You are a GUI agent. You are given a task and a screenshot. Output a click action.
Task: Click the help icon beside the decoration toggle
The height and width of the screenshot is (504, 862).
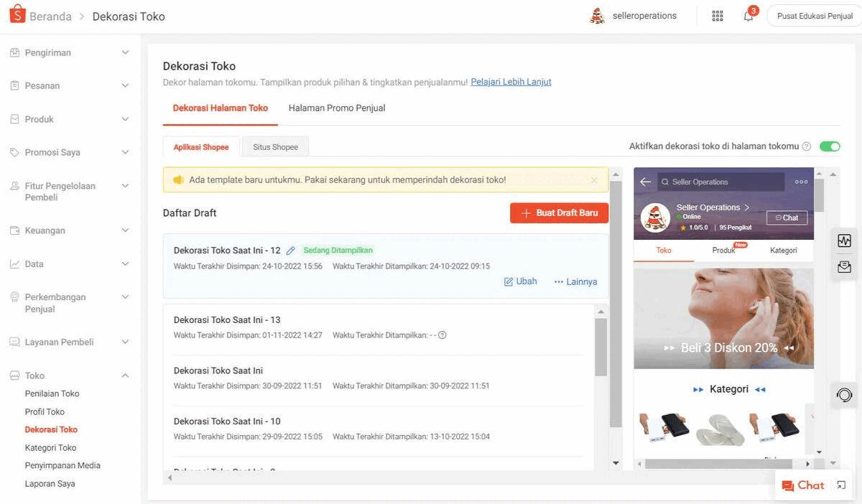tap(807, 146)
